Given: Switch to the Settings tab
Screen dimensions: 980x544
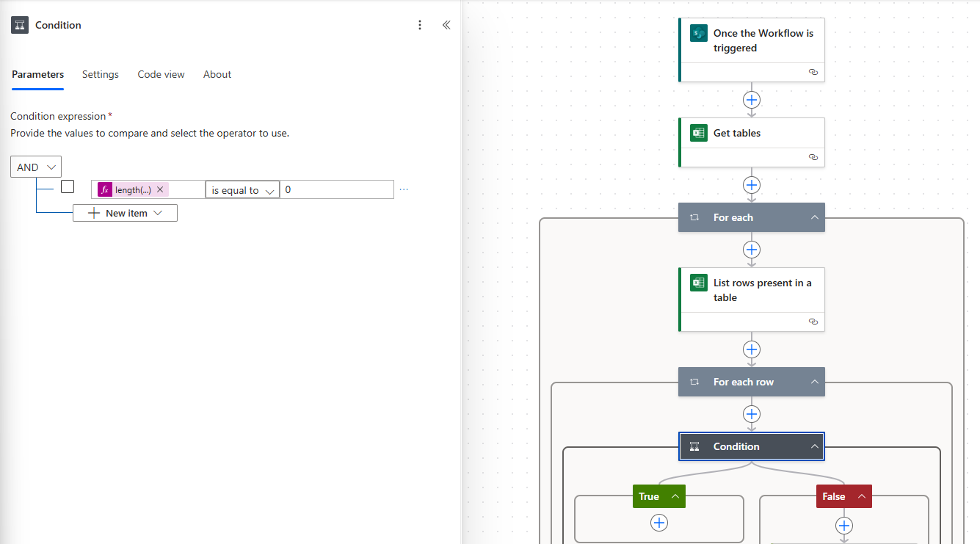Looking at the screenshot, I should click(101, 74).
